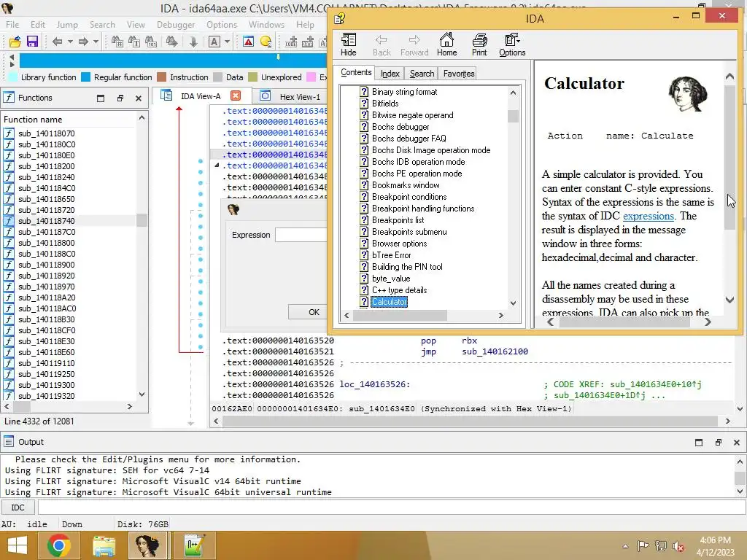The image size is (747, 560).
Task: Open File Explorer from the taskbar
Action: coord(104,545)
